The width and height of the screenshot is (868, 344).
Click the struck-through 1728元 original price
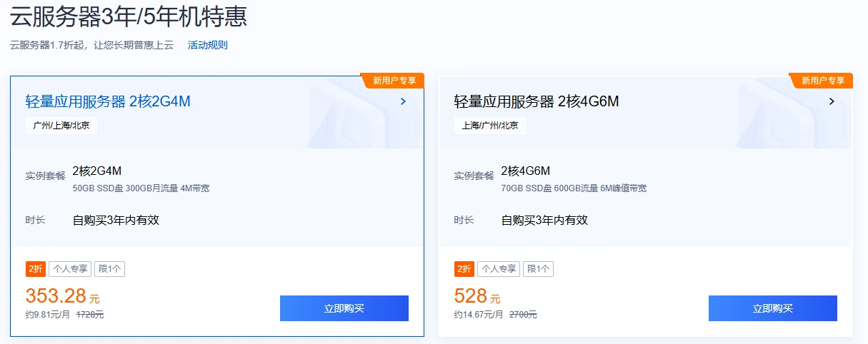[90, 315]
